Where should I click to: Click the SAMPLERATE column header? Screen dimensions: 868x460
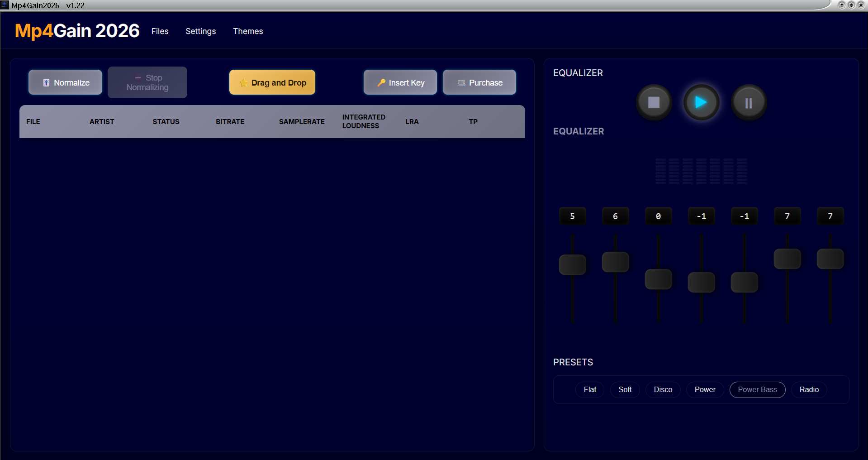pyautogui.click(x=302, y=122)
